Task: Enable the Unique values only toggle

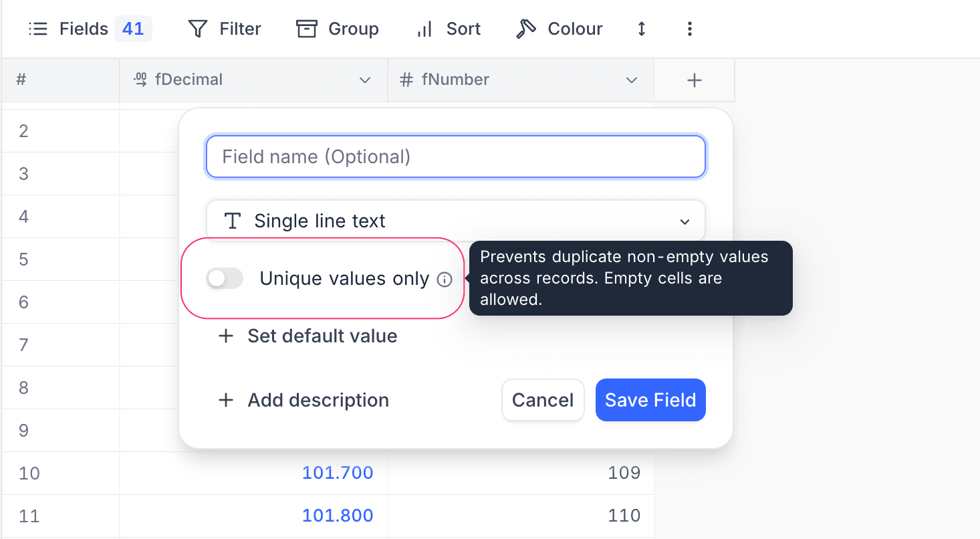Action: 225,278
